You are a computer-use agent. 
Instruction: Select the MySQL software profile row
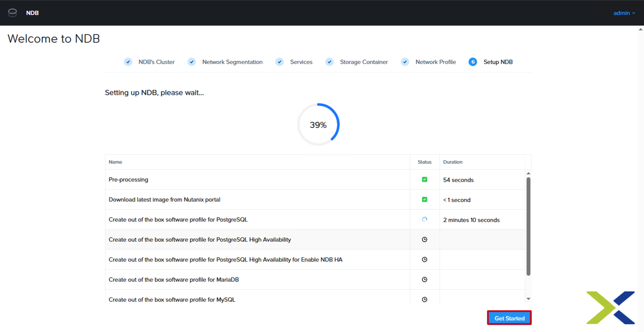click(x=315, y=297)
